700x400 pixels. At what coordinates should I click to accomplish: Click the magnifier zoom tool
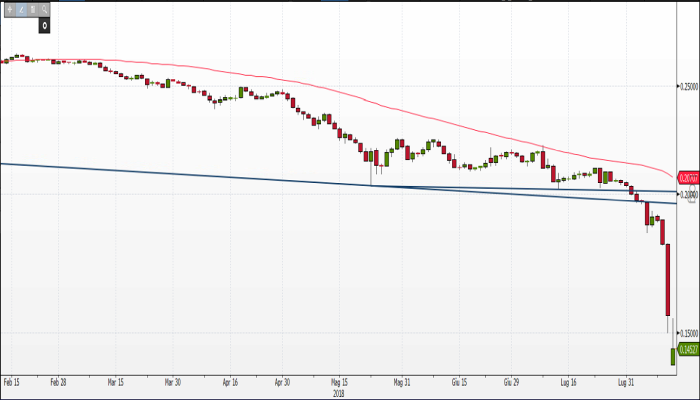[x=45, y=8]
